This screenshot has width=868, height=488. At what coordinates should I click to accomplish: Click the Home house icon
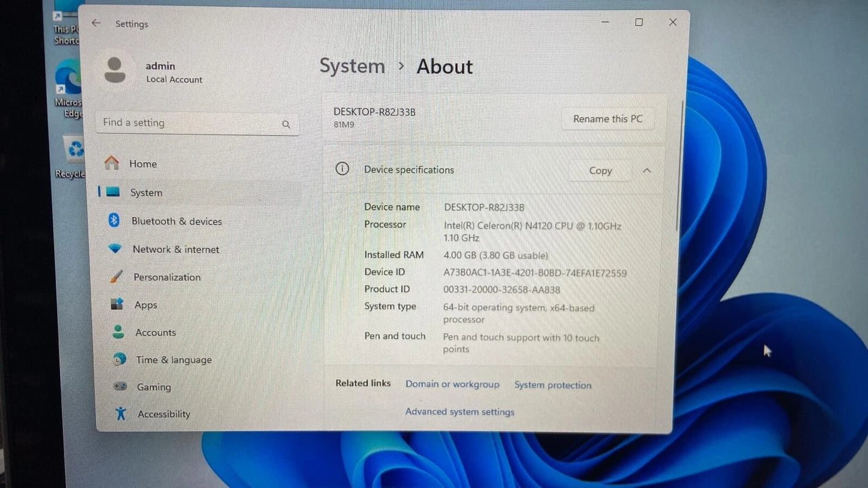[x=112, y=163]
